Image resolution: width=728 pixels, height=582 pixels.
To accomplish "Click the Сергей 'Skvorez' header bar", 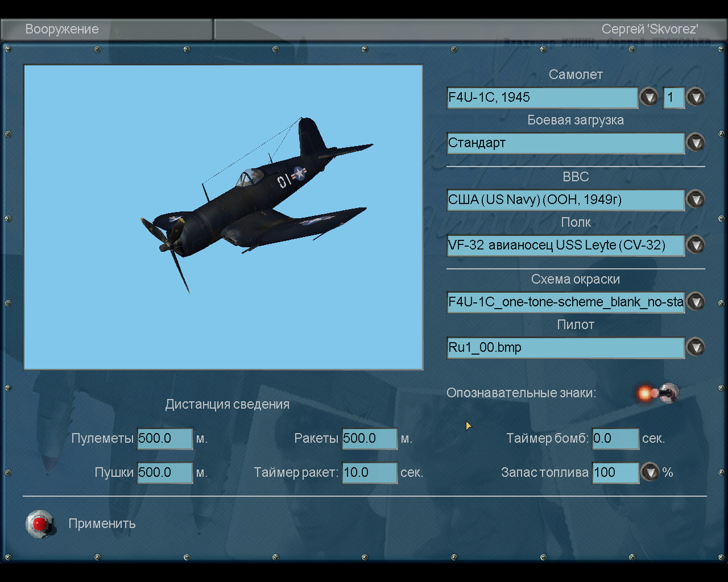I will point(470,30).
